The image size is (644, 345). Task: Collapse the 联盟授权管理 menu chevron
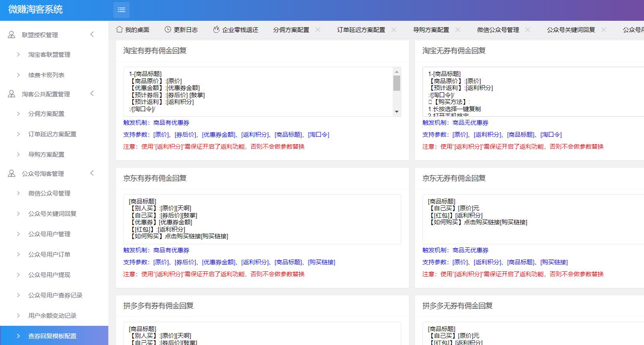[92, 34]
